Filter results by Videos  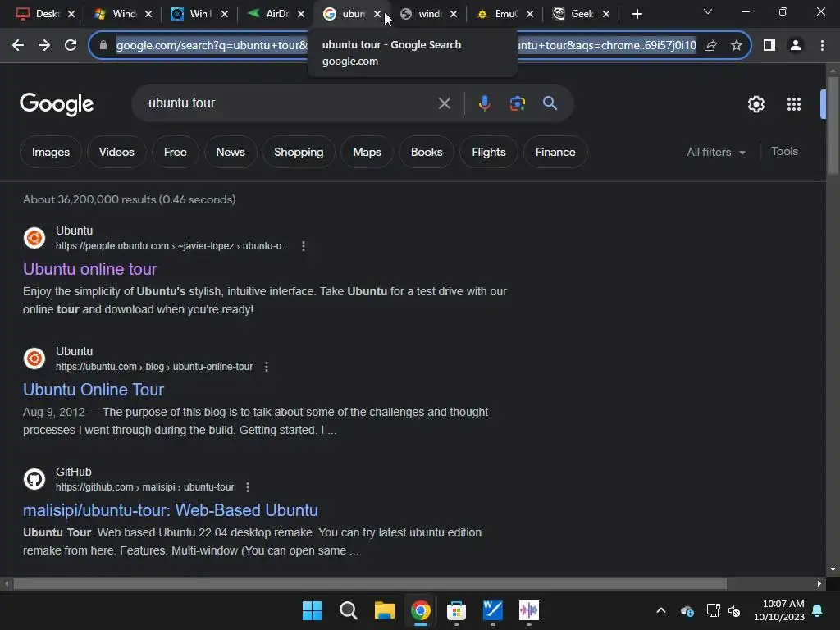pos(116,152)
